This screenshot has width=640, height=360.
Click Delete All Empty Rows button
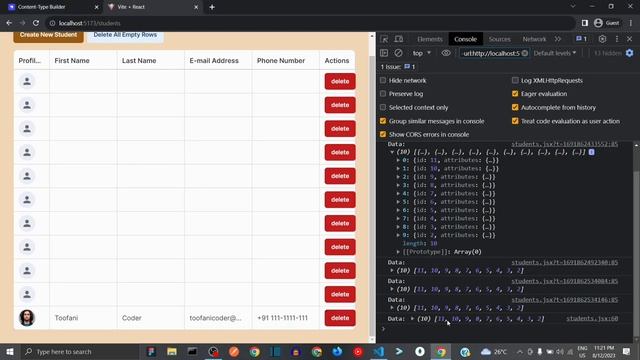pyautogui.click(x=125, y=36)
